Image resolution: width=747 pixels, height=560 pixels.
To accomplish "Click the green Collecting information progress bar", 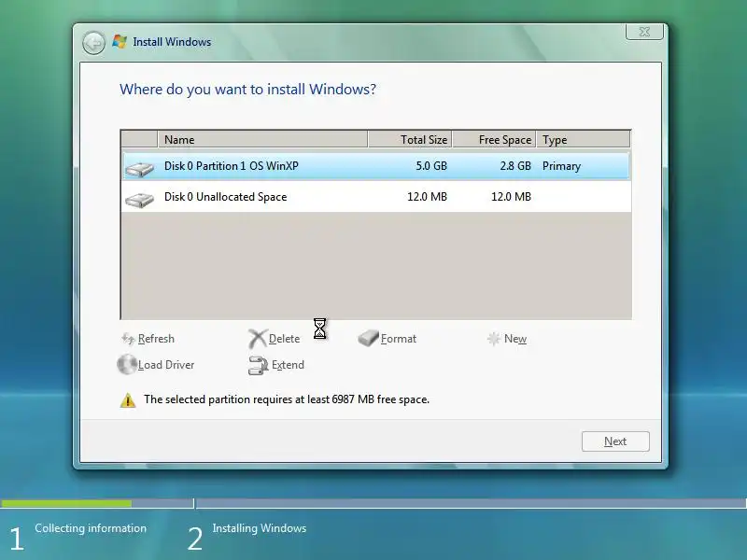I will [66, 503].
